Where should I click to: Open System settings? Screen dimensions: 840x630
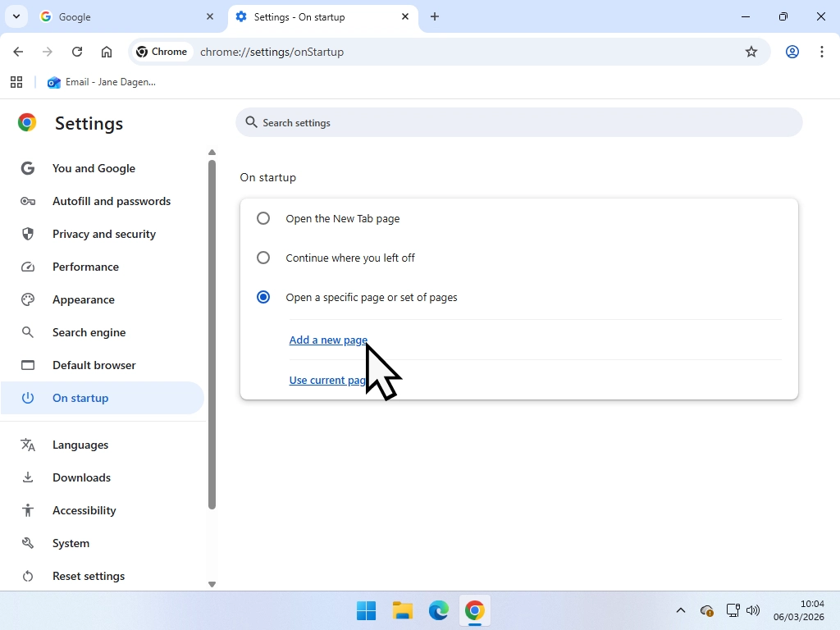click(x=103, y=543)
